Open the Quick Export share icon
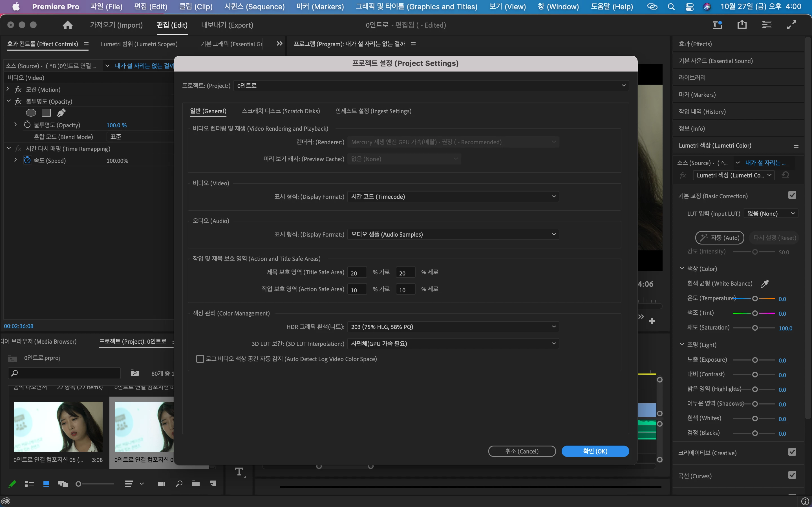812x507 pixels. [742, 25]
